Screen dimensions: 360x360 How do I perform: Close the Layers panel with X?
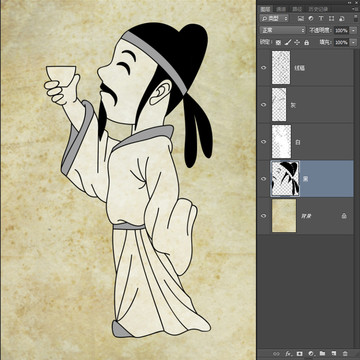356,2
